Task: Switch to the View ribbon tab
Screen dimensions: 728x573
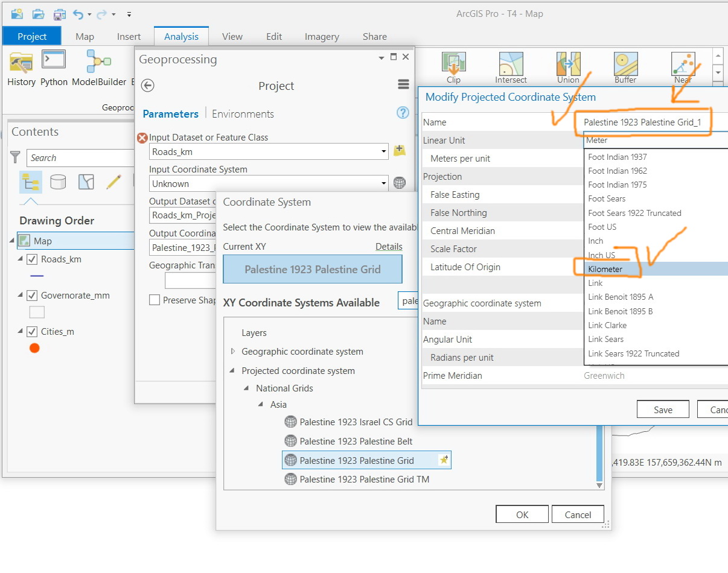Action: (232, 36)
